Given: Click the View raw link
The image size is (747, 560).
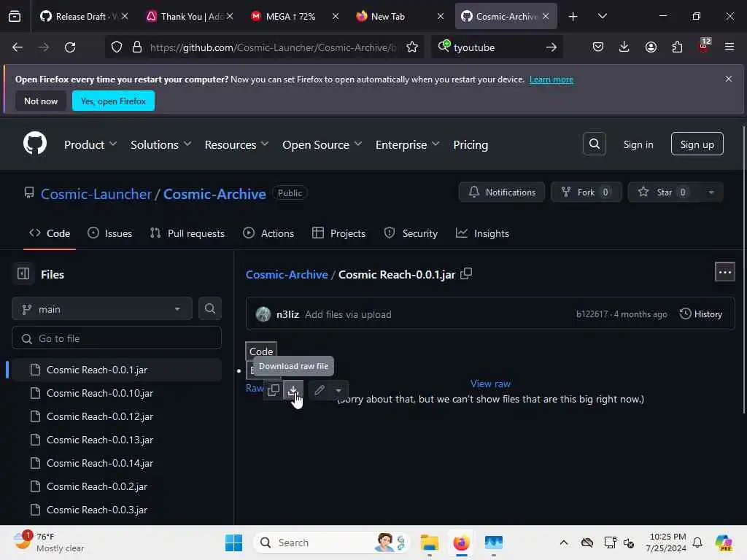Looking at the screenshot, I should pyautogui.click(x=490, y=384).
